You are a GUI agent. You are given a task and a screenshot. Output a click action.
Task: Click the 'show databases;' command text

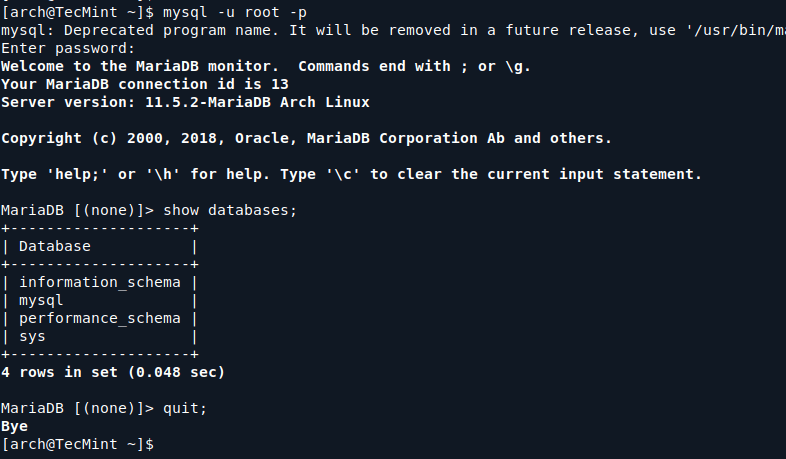(230, 210)
